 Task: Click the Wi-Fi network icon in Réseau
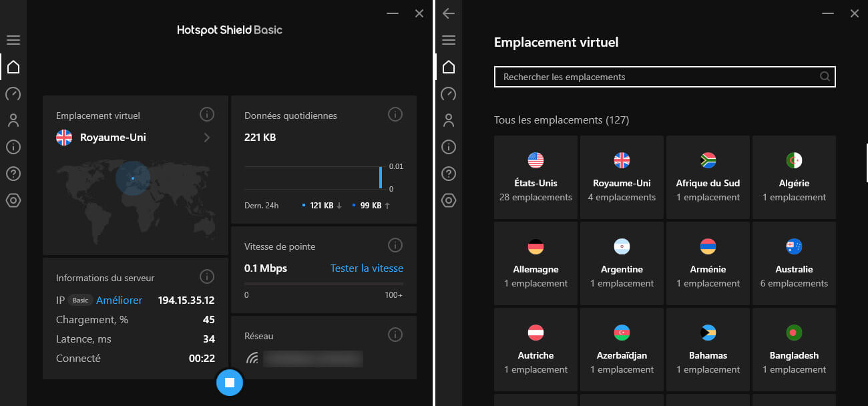coord(252,359)
